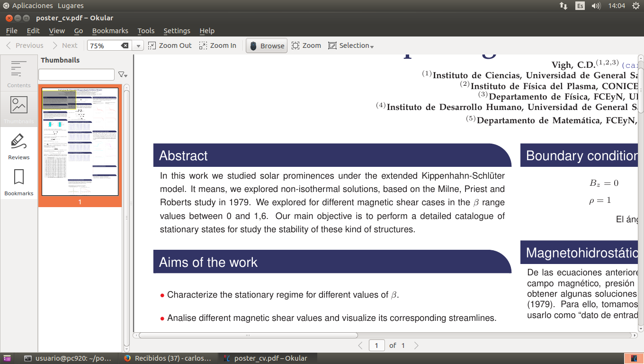Open the Bookmarks menu in the menu bar

point(110,31)
